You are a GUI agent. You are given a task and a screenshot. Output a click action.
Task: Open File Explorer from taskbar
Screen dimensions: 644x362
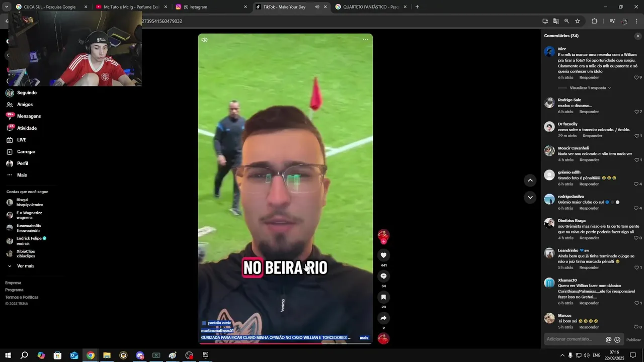click(x=107, y=355)
